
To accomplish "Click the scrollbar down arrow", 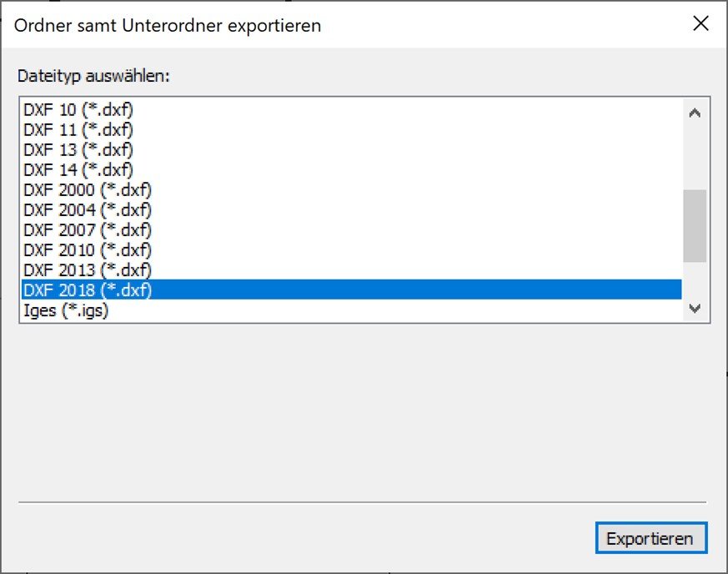I will pos(695,309).
